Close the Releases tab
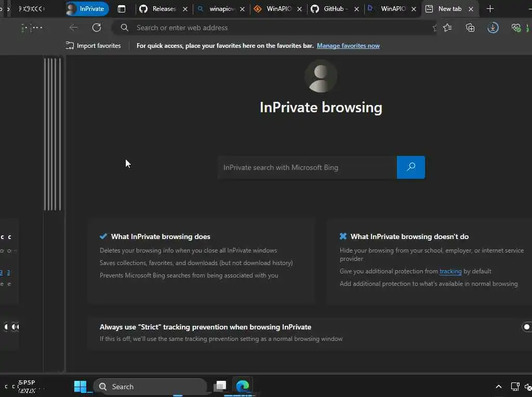Image resolution: width=532 pixels, height=397 pixels. (185, 9)
